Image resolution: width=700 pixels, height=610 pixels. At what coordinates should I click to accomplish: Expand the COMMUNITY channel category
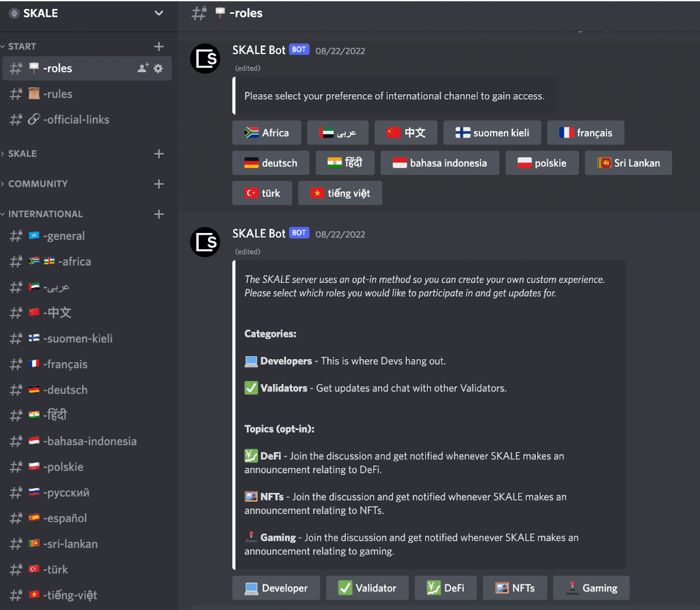tap(38, 184)
